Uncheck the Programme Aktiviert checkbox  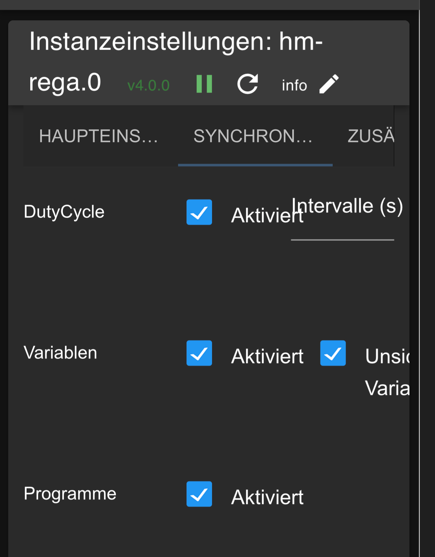(x=199, y=494)
